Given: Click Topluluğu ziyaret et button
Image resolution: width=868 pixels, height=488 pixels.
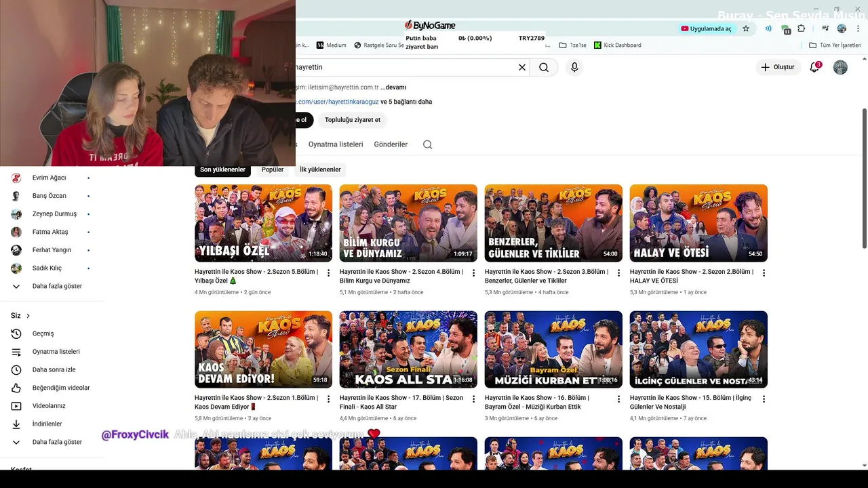Looking at the screenshot, I should point(353,120).
